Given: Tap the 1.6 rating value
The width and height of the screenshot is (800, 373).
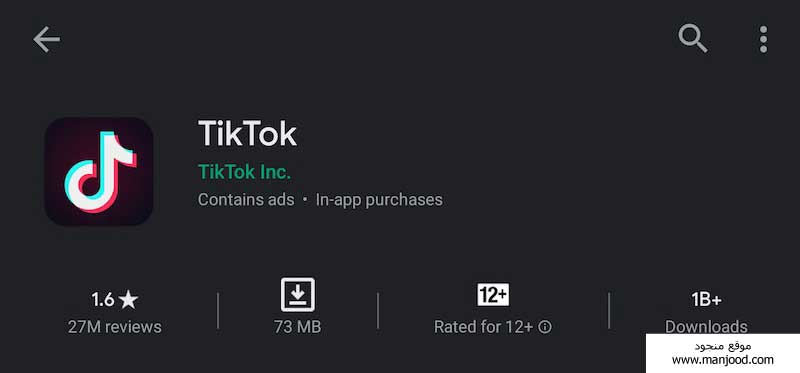Looking at the screenshot, I should (x=103, y=300).
